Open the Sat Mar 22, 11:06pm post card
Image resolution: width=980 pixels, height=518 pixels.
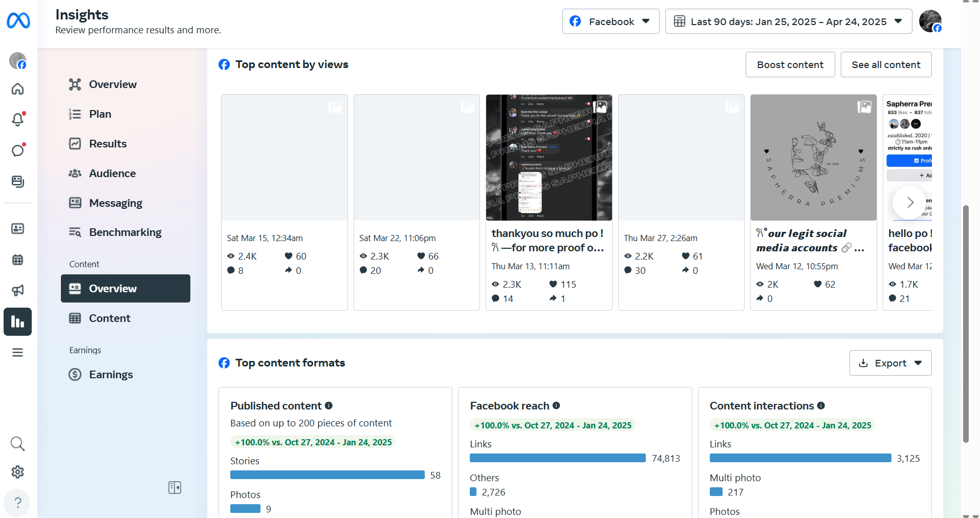pos(417,202)
